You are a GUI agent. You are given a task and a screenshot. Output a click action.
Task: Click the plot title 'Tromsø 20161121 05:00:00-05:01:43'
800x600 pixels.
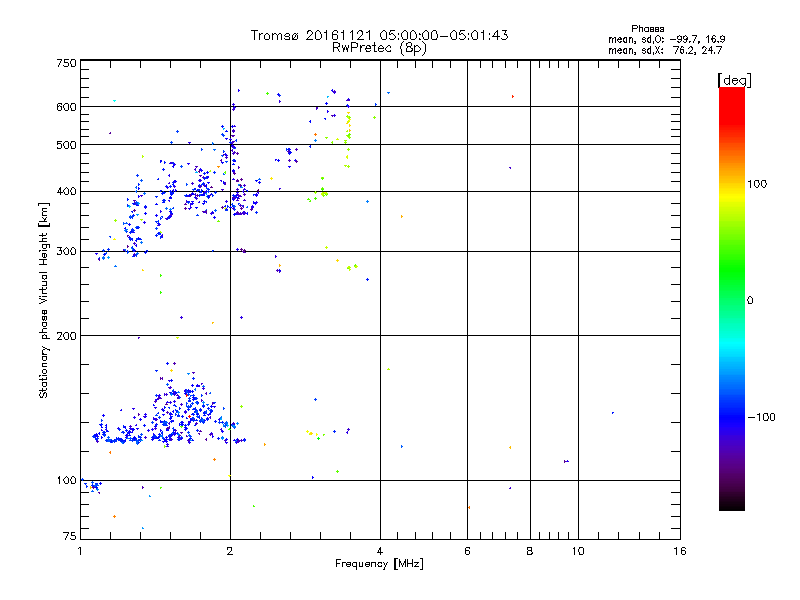click(x=379, y=35)
